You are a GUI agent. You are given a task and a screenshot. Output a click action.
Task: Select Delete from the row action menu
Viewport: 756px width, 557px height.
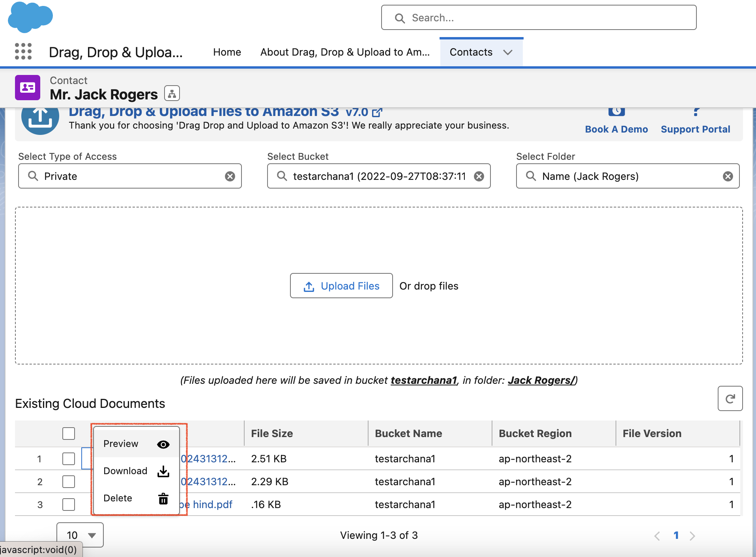point(137,498)
